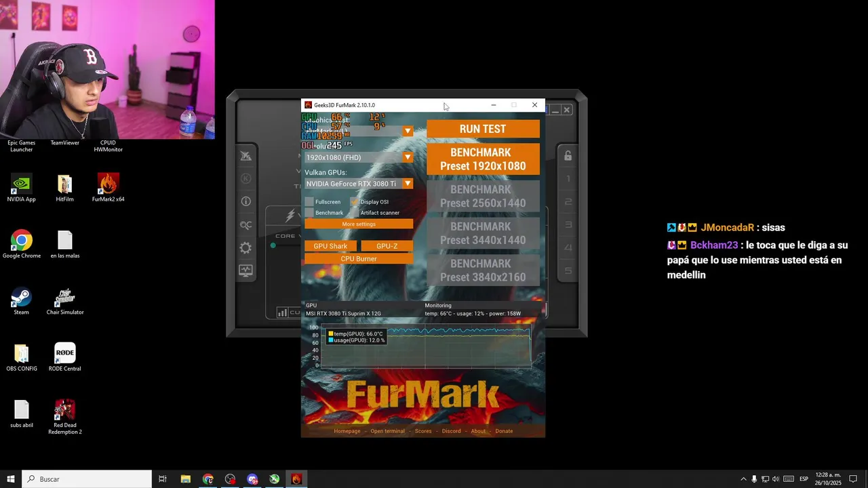Open More settings in FurMark
The width and height of the screenshot is (868, 488).
click(359, 224)
